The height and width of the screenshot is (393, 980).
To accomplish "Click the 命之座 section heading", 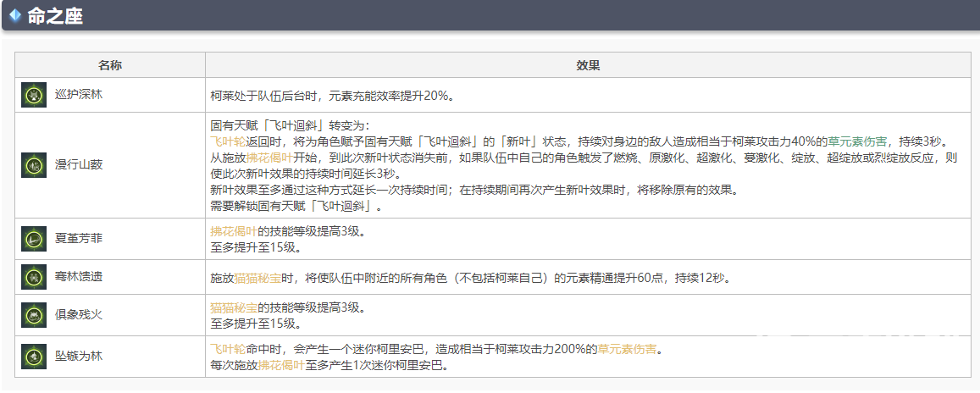I will (x=55, y=16).
